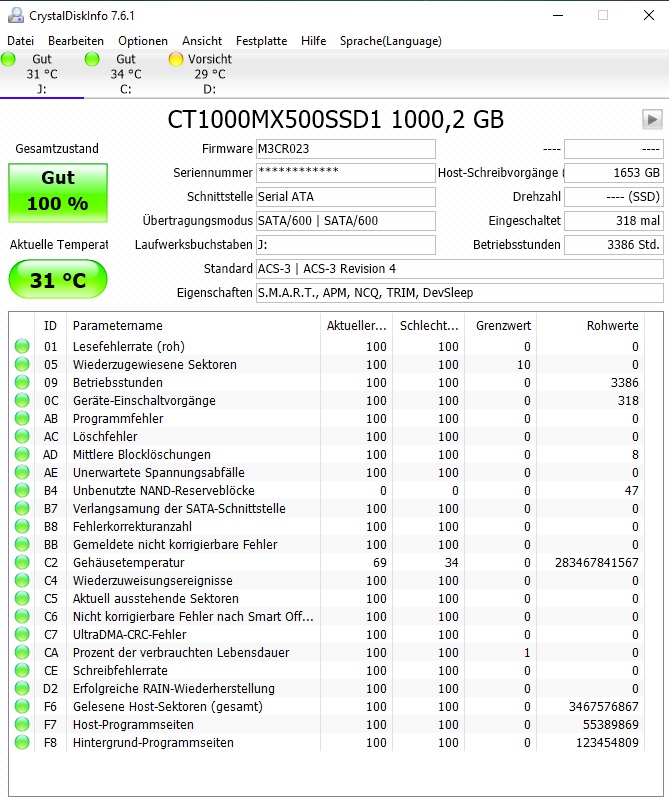This screenshot has width=669, height=801.
Task: Open the Ansicht menu
Action: click(202, 41)
